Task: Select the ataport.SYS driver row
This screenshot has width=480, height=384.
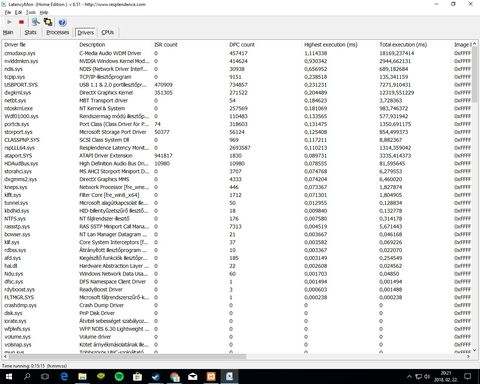Action: pos(237,156)
